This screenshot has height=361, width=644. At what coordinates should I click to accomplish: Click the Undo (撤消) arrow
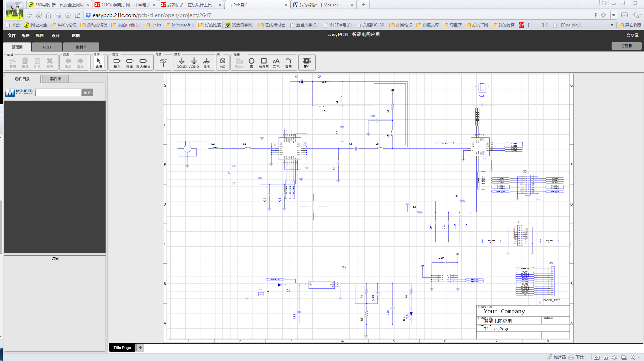pyautogui.click(x=68, y=63)
